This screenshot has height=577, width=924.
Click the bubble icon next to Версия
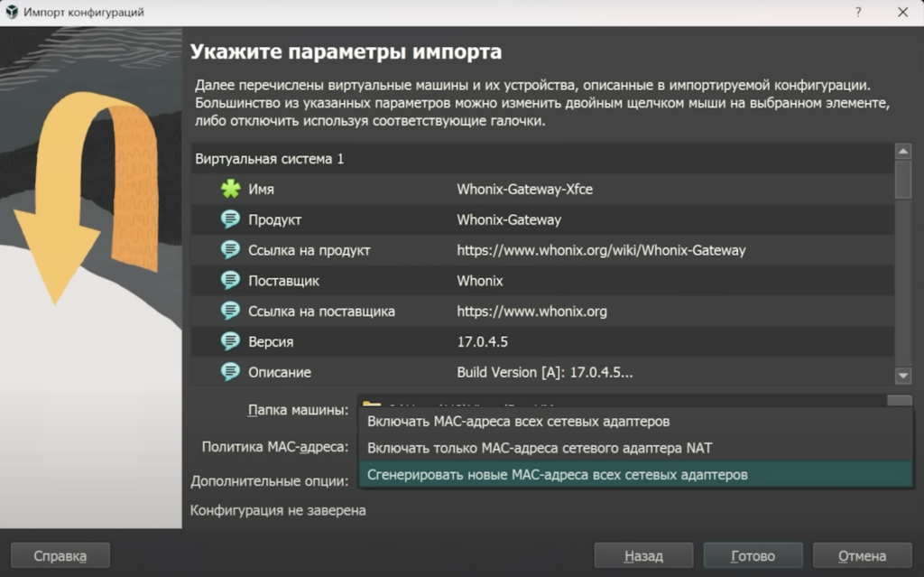(x=231, y=342)
